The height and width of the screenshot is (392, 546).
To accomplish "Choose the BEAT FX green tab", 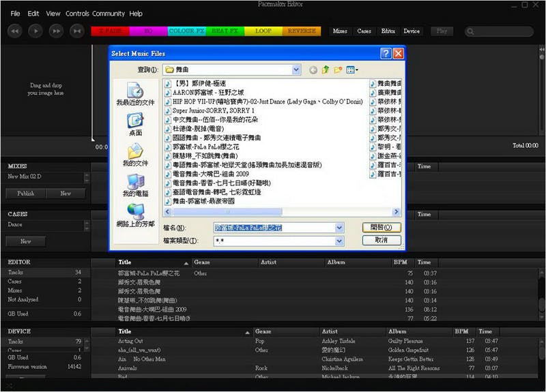I will coord(225,31).
